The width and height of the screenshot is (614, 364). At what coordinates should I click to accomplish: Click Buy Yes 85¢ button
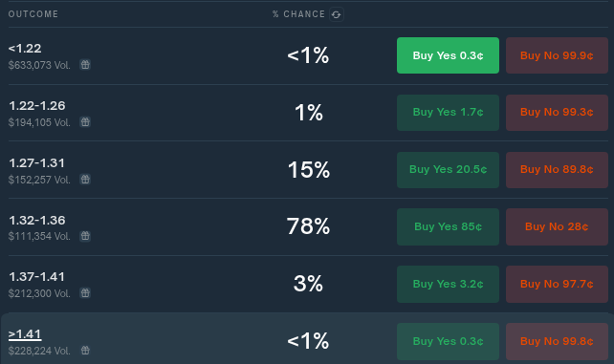pyautogui.click(x=448, y=226)
